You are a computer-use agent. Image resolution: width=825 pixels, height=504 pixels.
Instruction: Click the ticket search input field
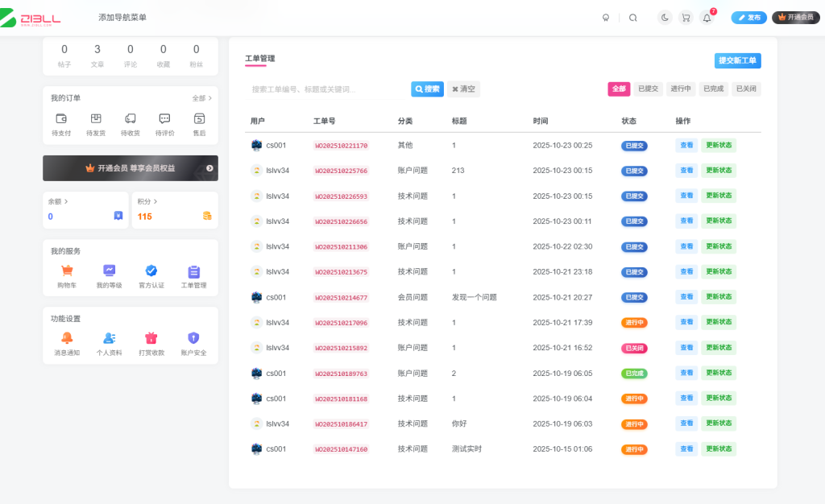tap(322, 89)
